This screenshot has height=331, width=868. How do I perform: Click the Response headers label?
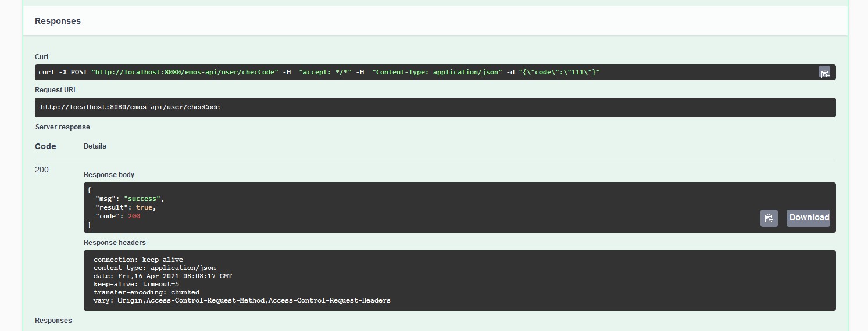tap(115, 243)
